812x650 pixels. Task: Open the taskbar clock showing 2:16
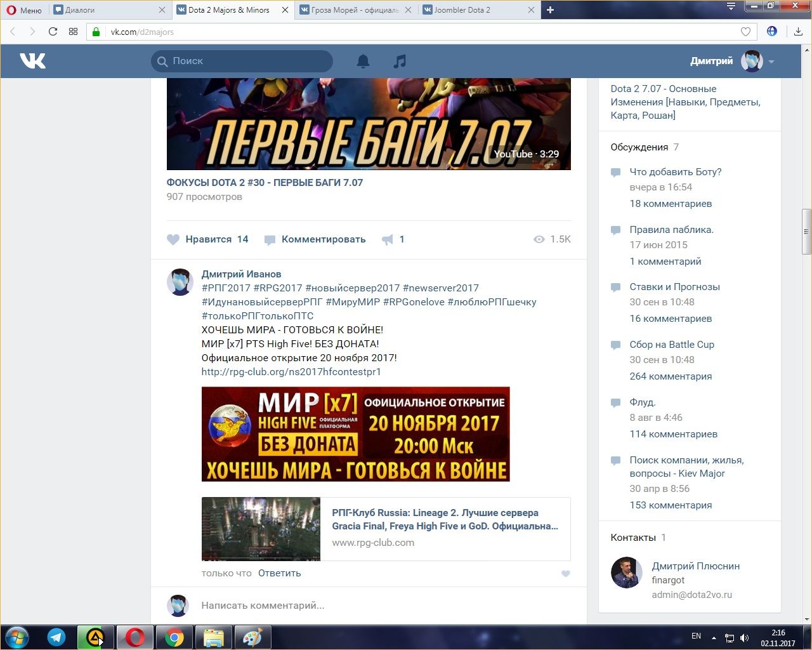[x=778, y=637]
